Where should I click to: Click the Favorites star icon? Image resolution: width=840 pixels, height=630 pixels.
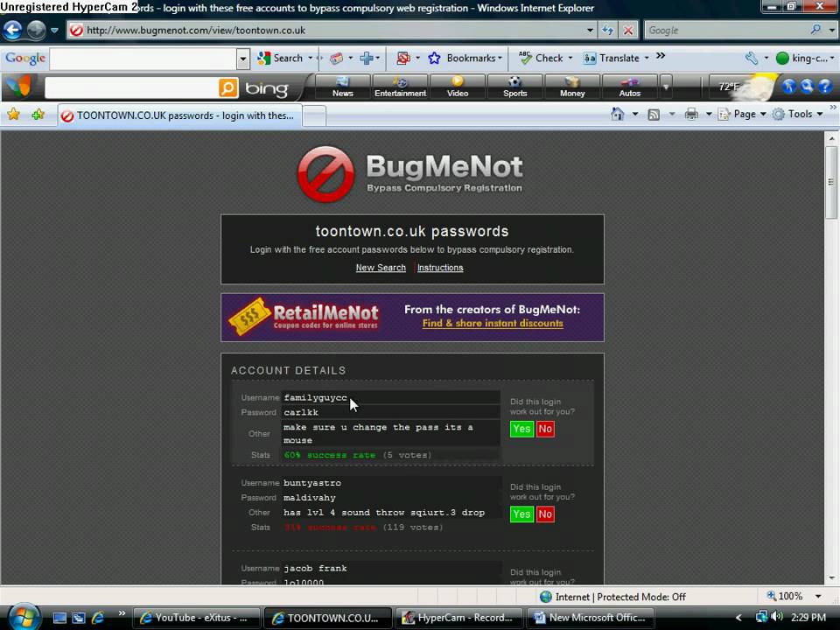(13, 114)
